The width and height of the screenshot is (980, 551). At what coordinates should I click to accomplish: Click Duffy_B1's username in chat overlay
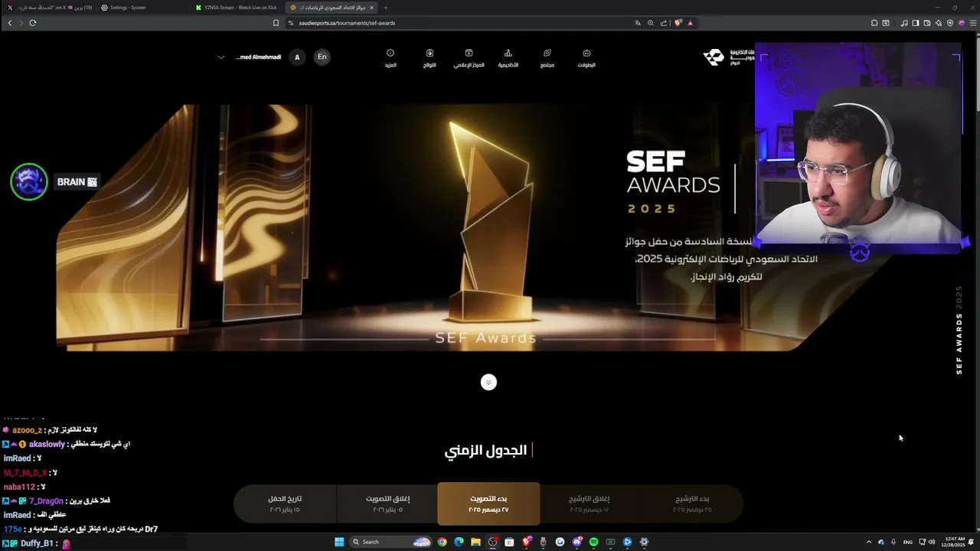click(37, 543)
